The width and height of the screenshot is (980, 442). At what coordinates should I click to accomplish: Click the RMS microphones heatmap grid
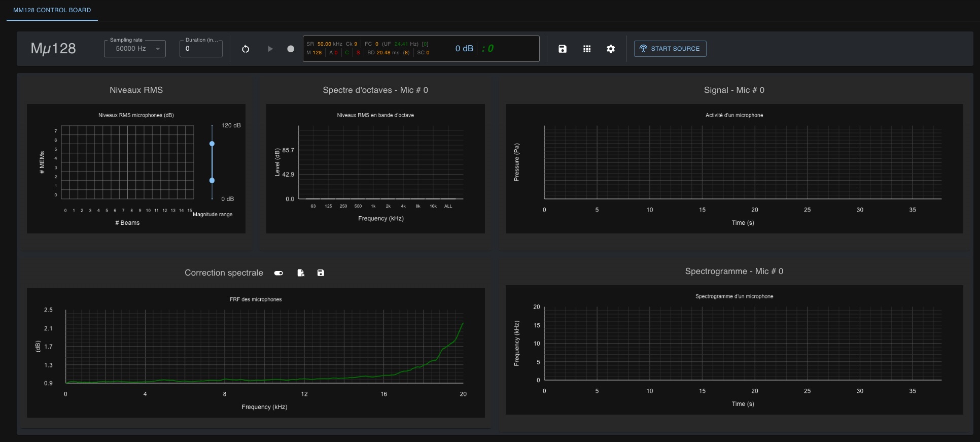pyautogui.click(x=127, y=162)
